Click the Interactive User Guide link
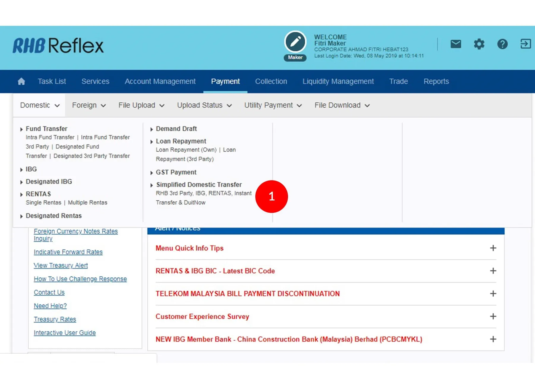The width and height of the screenshot is (535, 392). coord(64,333)
